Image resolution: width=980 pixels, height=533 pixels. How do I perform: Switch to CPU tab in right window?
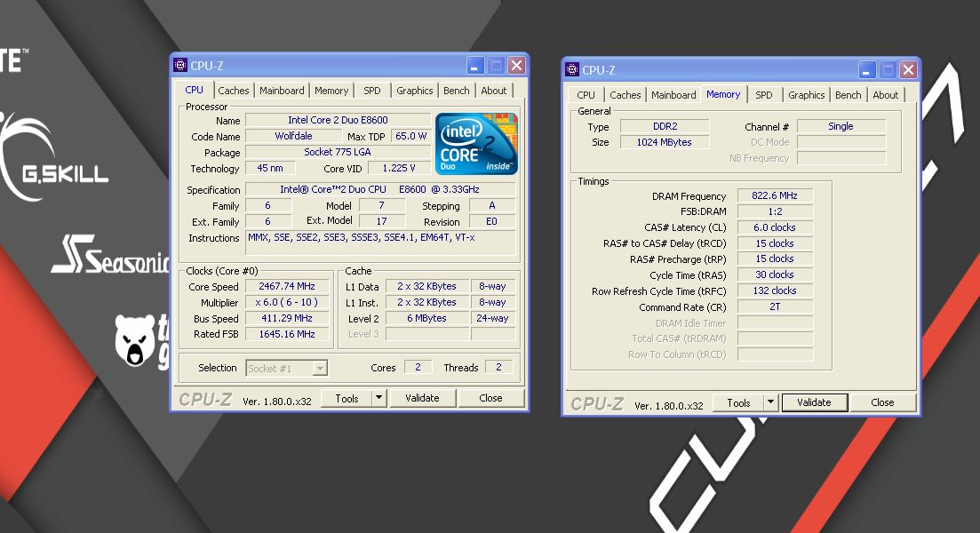coord(586,95)
